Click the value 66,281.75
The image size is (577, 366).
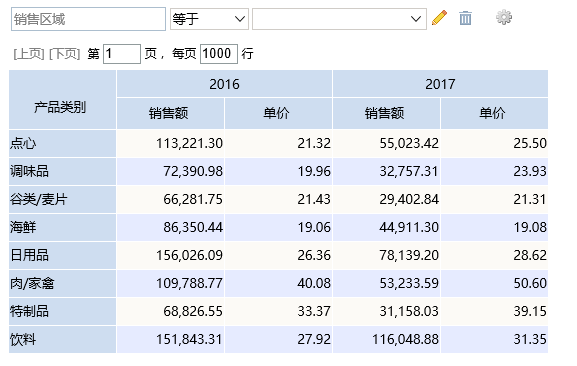(x=193, y=199)
